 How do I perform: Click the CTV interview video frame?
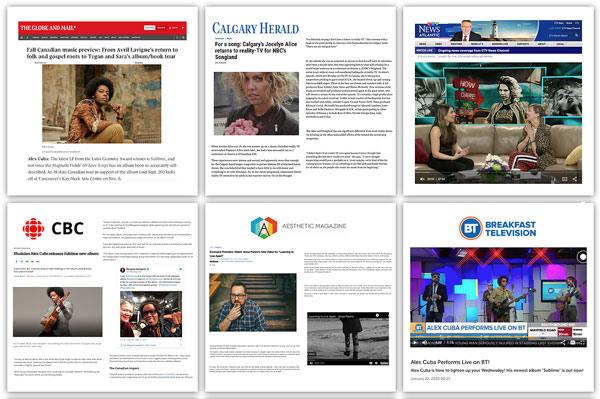click(498, 122)
